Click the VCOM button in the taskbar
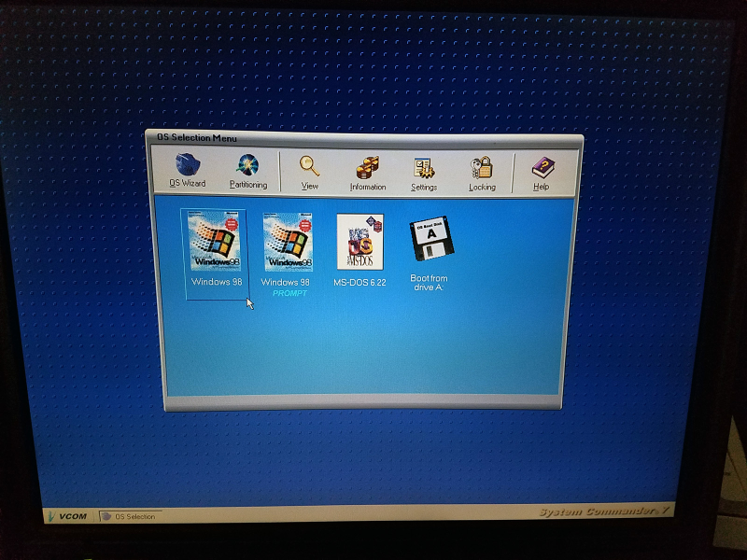 coord(68,516)
